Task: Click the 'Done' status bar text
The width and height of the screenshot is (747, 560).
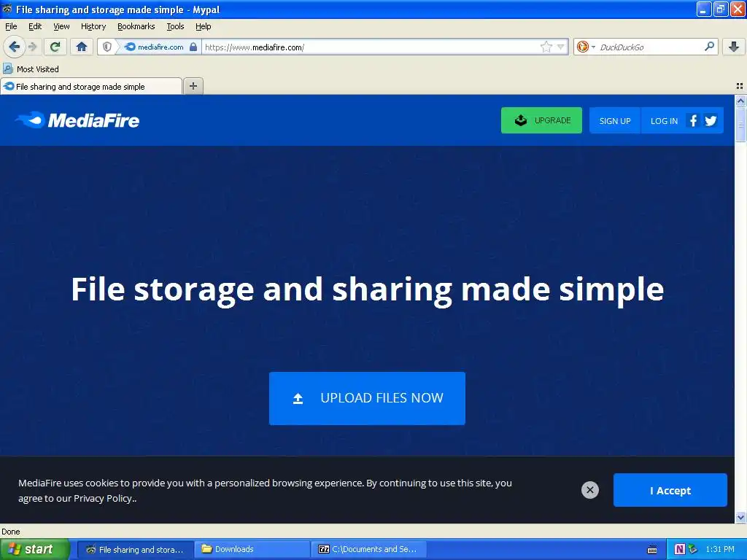Action: point(11,532)
